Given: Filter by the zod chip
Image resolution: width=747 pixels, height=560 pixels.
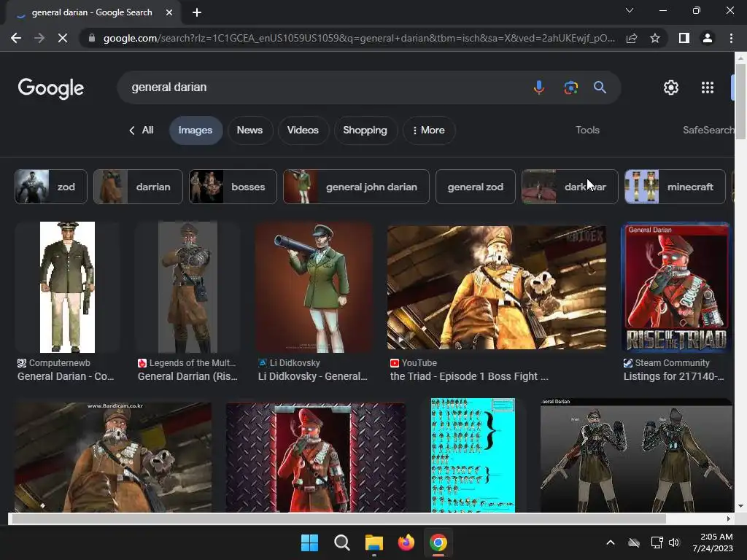Looking at the screenshot, I should [x=51, y=187].
